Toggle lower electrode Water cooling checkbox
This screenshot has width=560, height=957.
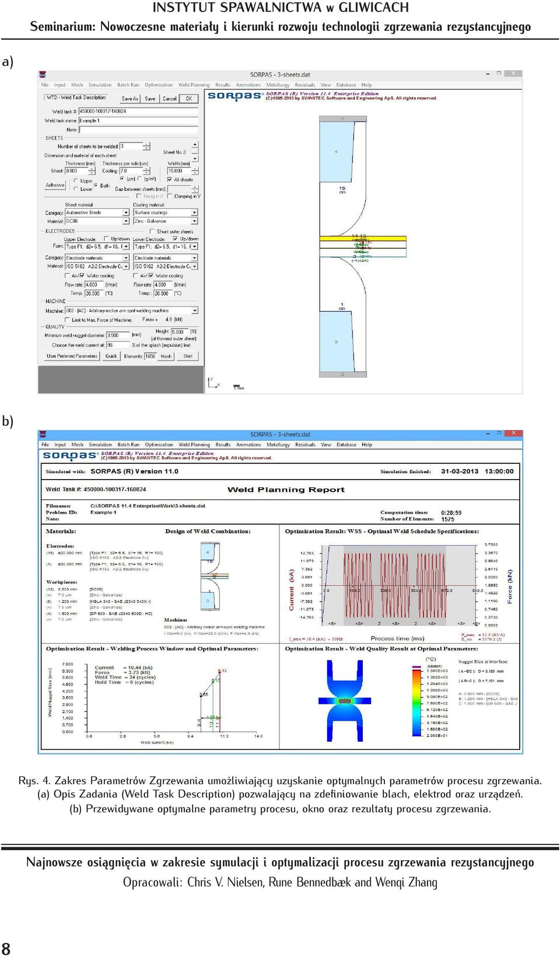coord(151,275)
